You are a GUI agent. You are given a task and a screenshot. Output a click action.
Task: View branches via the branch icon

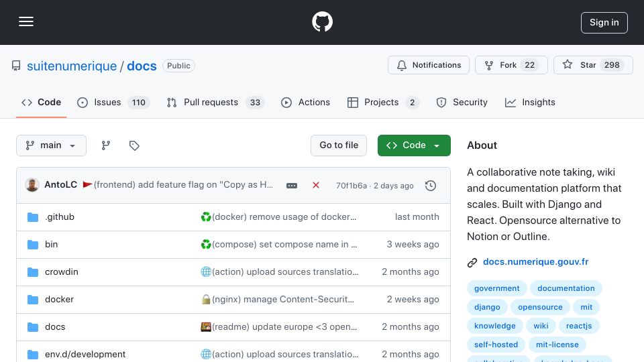click(x=106, y=145)
